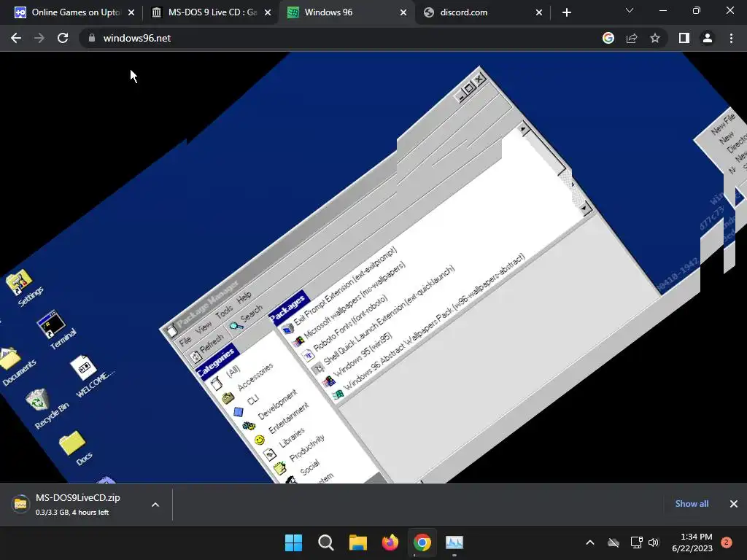Image resolution: width=747 pixels, height=560 pixels.
Task: Select the briefcase icon for Accessories category
Action: [228, 397]
